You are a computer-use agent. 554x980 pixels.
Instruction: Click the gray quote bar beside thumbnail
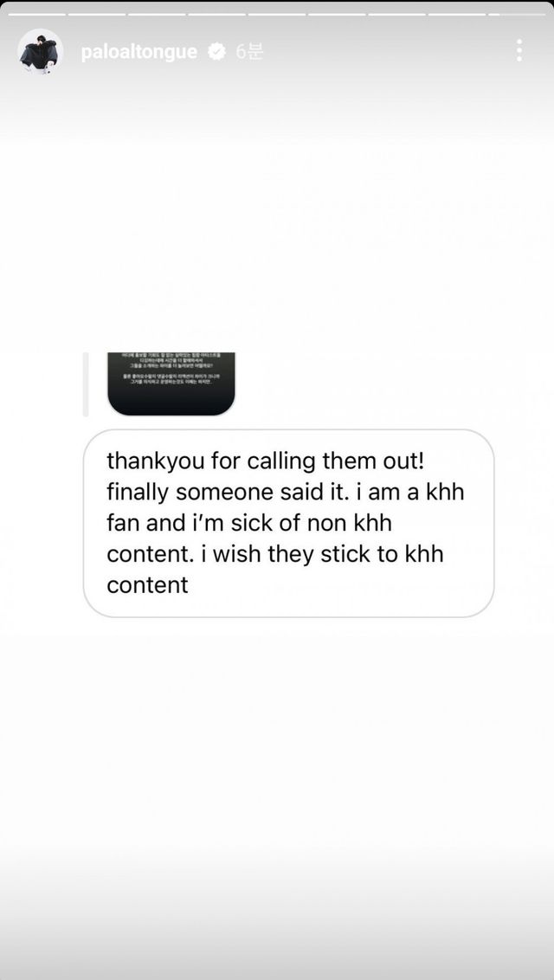[86, 384]
